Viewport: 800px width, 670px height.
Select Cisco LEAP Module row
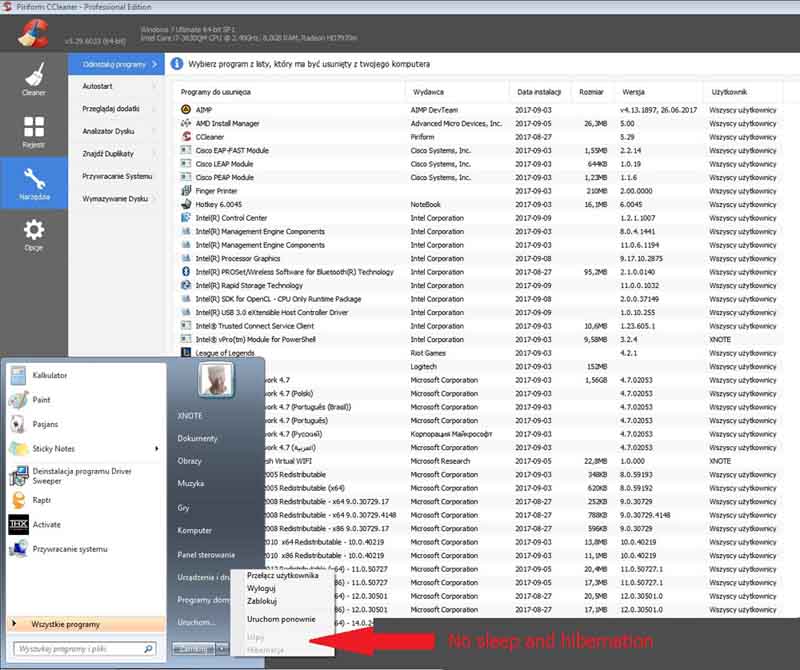coord(478,164)
